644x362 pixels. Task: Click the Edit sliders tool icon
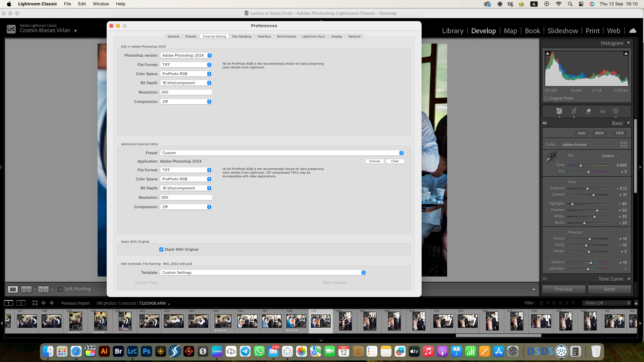[x=559, y=111]
